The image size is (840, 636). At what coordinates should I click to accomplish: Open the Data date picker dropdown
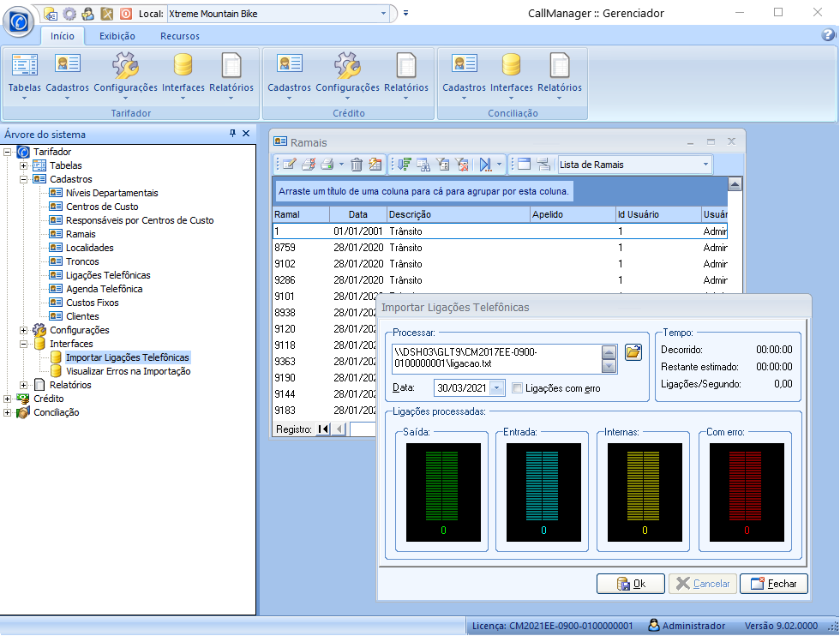tap(497, 387)
